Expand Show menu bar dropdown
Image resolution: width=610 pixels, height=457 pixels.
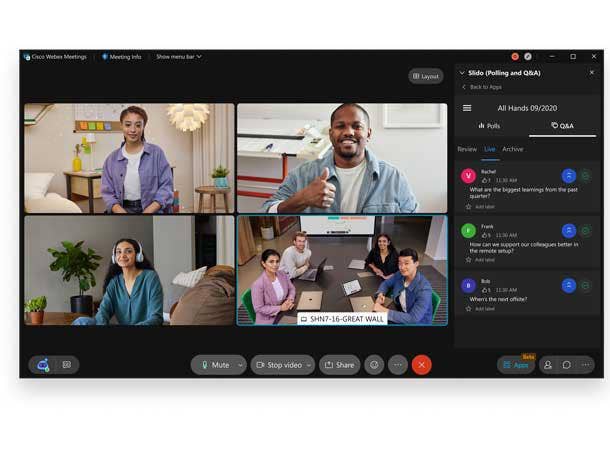(x=178, y=56)
